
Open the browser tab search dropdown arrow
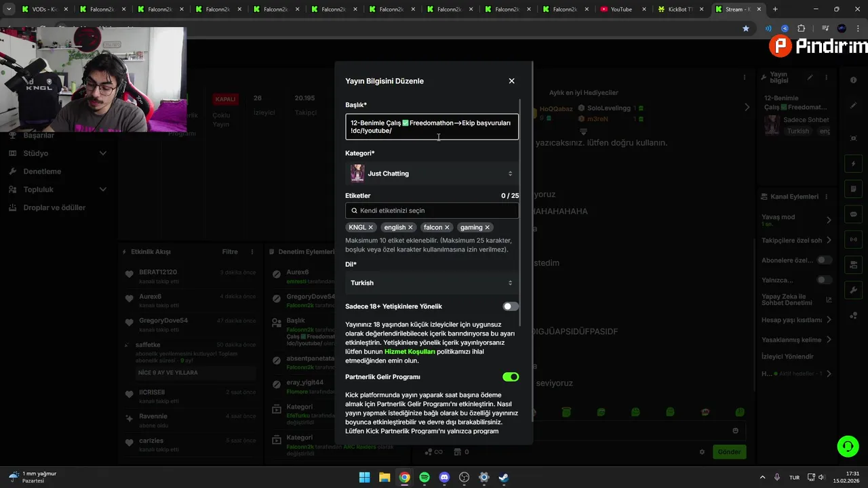9,9
